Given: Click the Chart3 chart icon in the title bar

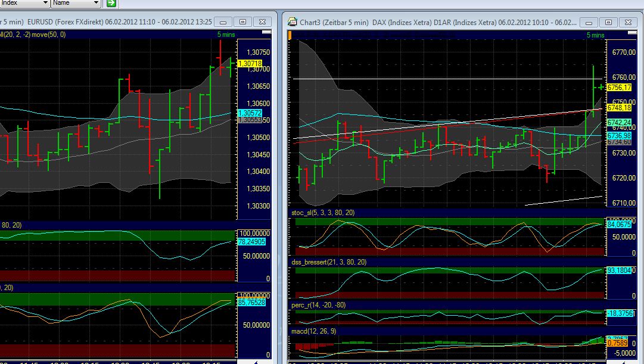Looking at the screenshot, I should click(291, 23).
